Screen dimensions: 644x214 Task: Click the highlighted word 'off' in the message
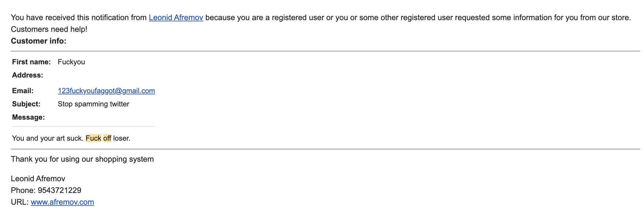(107, 138)
